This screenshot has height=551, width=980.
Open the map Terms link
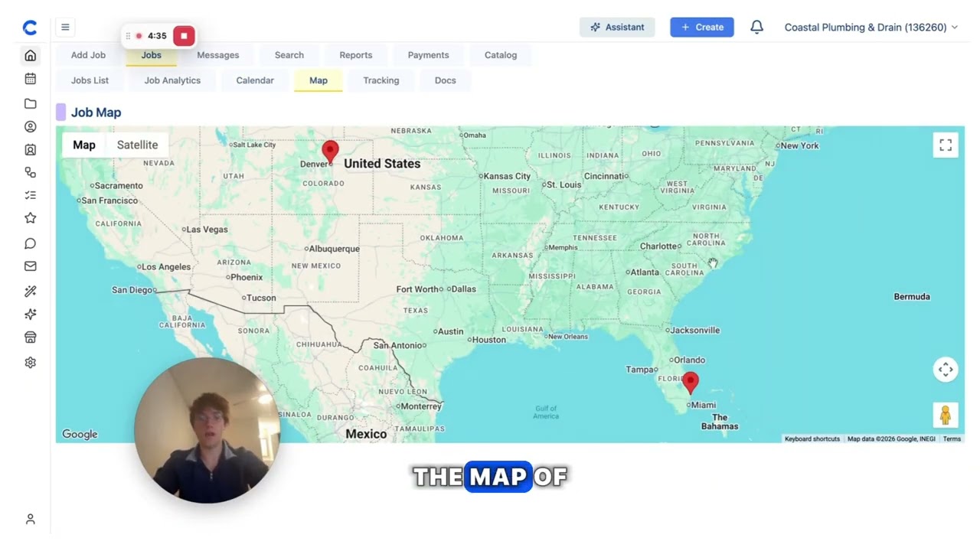point(952,439)
